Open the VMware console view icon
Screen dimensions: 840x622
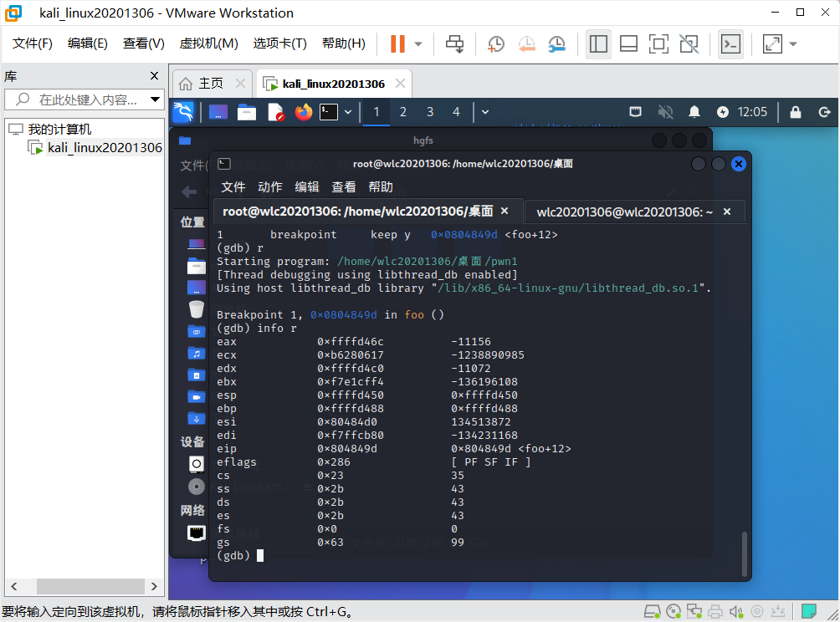[x=730, y=44]
